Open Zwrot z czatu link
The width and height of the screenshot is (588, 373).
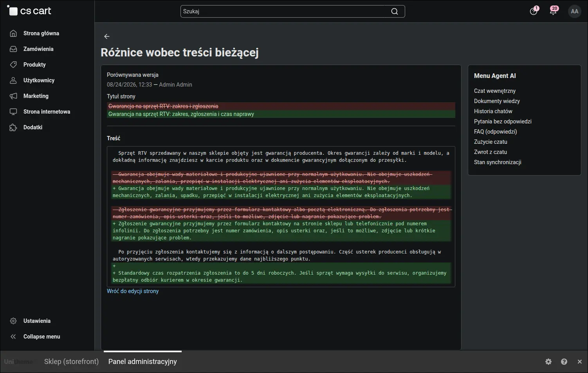pyautogui.click(x=491, y=152)
